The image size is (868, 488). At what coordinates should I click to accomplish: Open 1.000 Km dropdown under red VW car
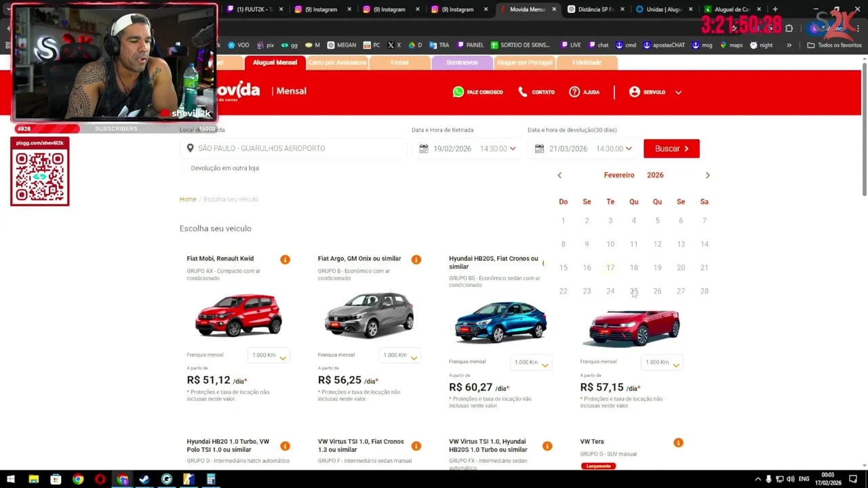[x=662, y=363]
